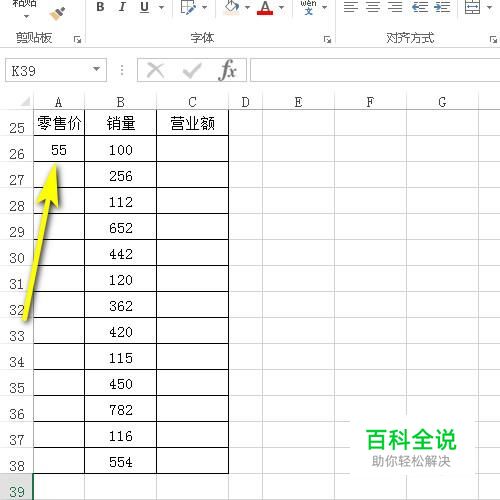
Task: Center text horizontally
Action: (x=373, y=7)
